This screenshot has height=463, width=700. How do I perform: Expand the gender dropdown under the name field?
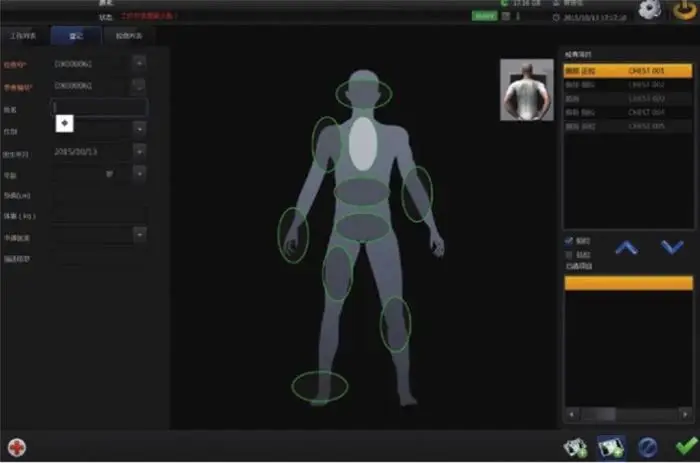pyautogui.click(x=139, y=129)
